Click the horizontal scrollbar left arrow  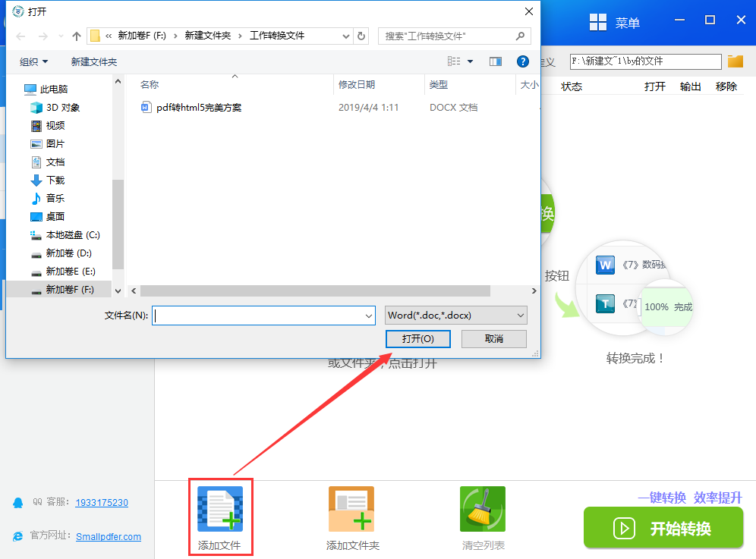134,291
